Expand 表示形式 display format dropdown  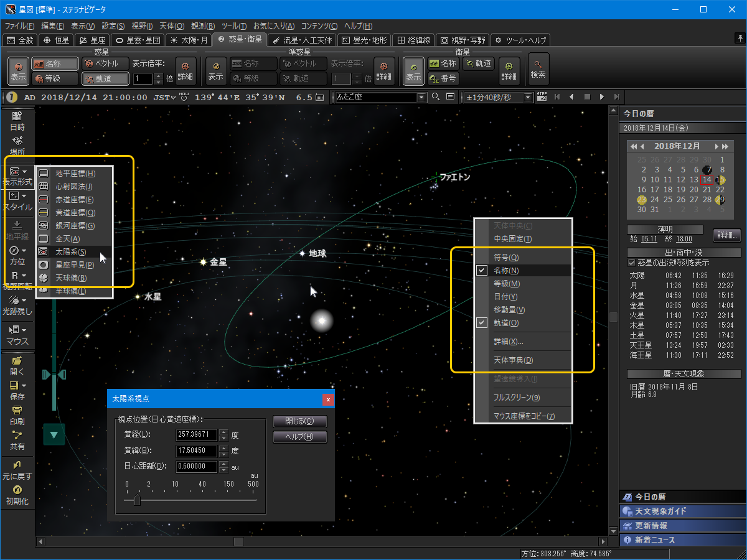coord(24,171)
